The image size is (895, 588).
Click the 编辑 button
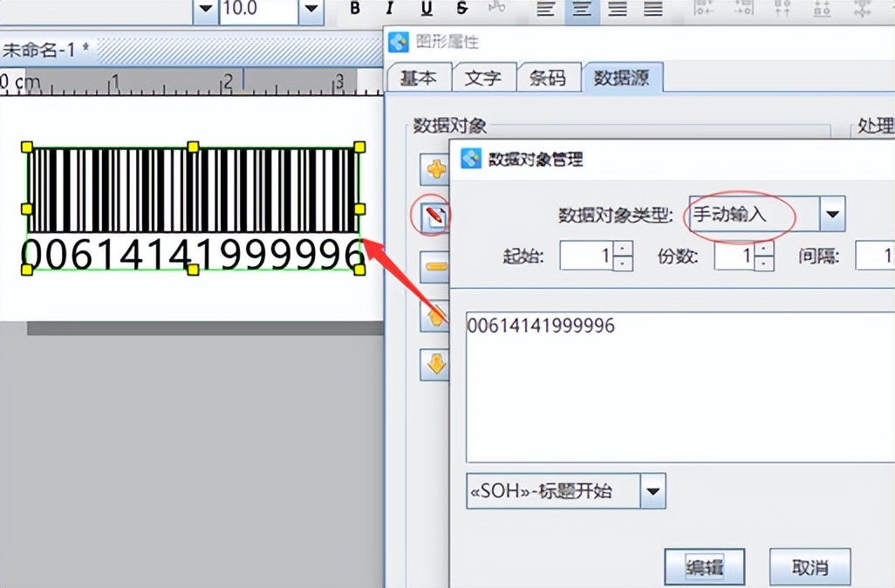tap(704, 566)
